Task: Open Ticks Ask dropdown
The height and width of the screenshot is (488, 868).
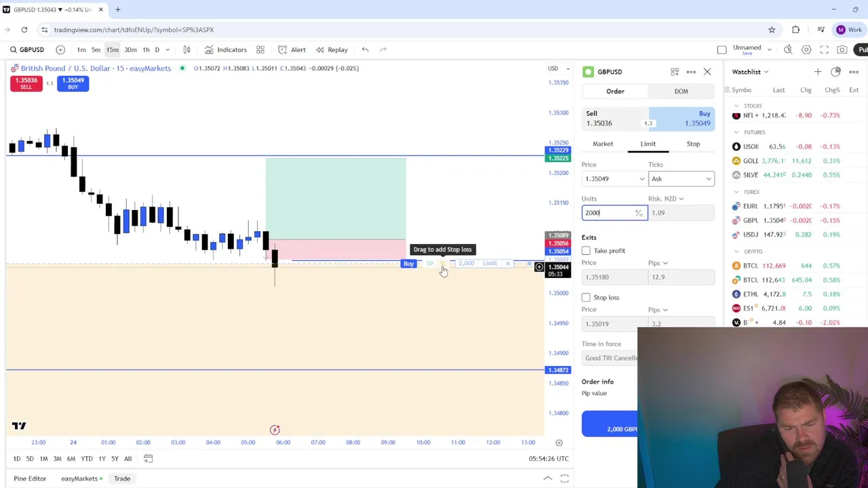Action: point(681,179)
